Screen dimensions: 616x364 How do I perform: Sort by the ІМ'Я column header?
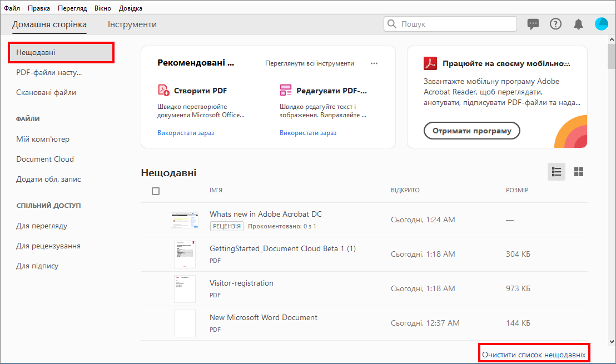(216, 190)
